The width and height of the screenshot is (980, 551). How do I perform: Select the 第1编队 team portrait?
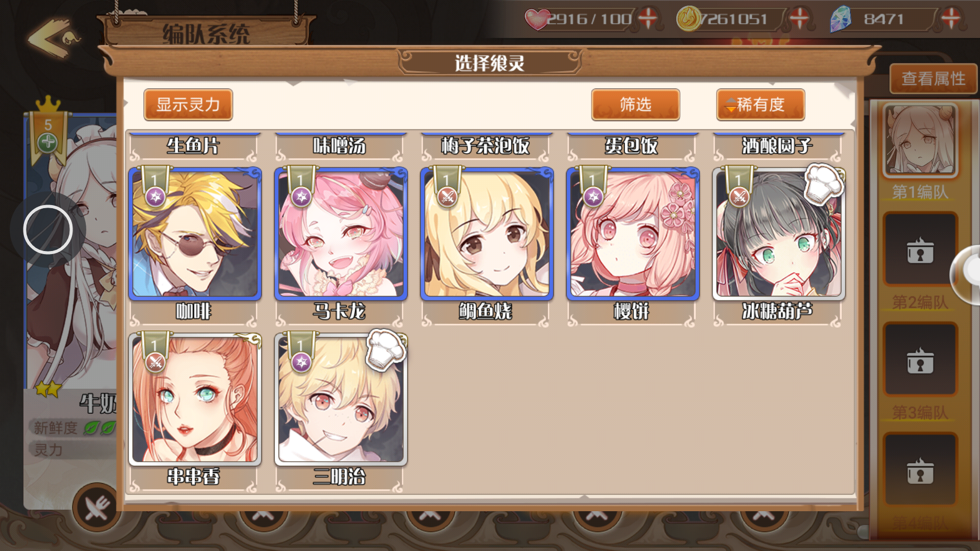tap(920, 140)
